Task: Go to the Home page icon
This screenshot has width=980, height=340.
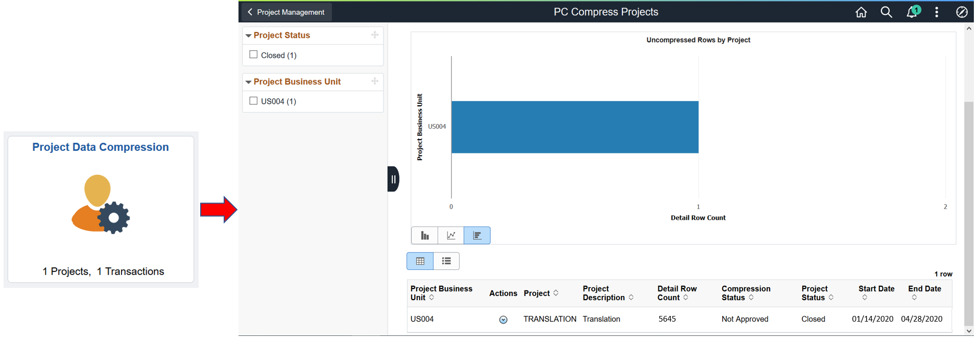Action: [861, 12]
